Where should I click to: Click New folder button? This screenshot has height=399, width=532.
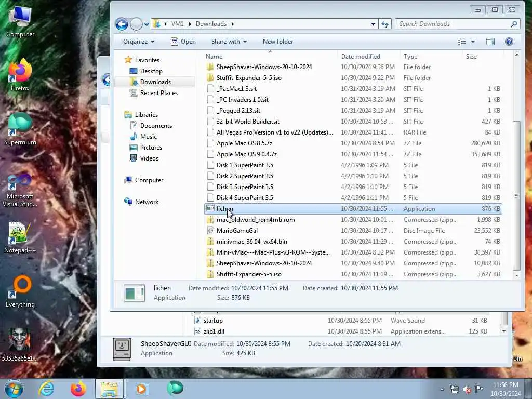pos(278,42)
